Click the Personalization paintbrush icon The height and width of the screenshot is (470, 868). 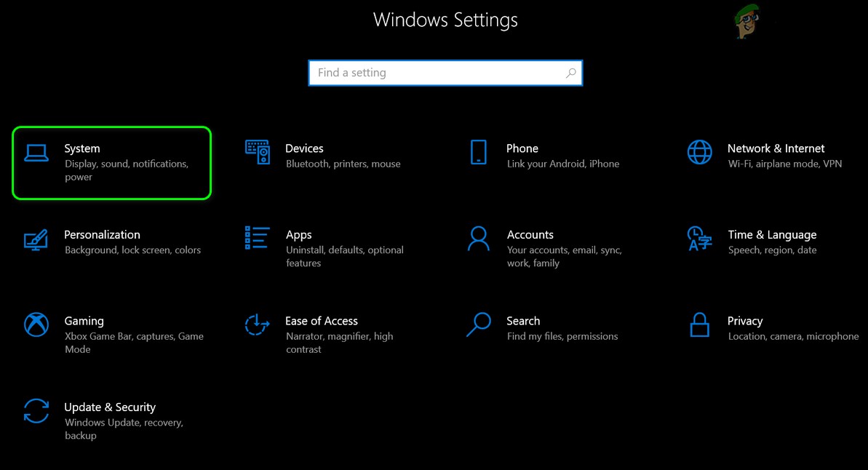[36, 239]
